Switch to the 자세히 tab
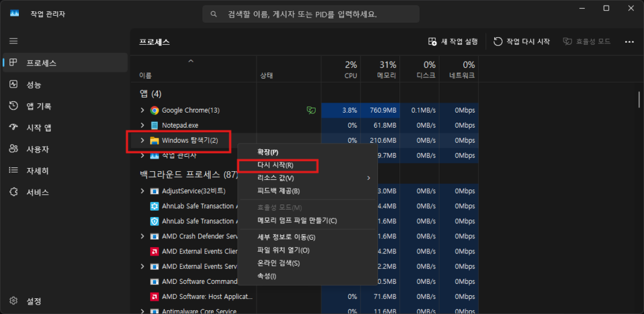644x314 pixels. (x=65, y=171)
